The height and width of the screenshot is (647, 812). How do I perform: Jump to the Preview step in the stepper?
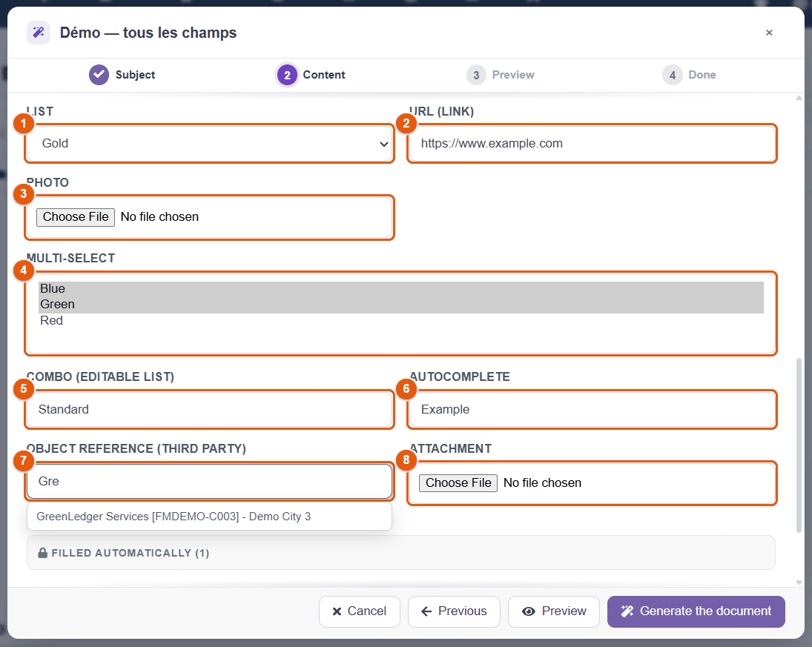(501, 75)
